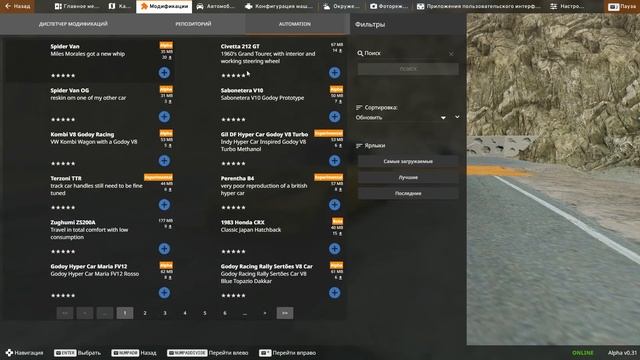
Task: Click the search magnifier icon
Action: pos(360,53)
